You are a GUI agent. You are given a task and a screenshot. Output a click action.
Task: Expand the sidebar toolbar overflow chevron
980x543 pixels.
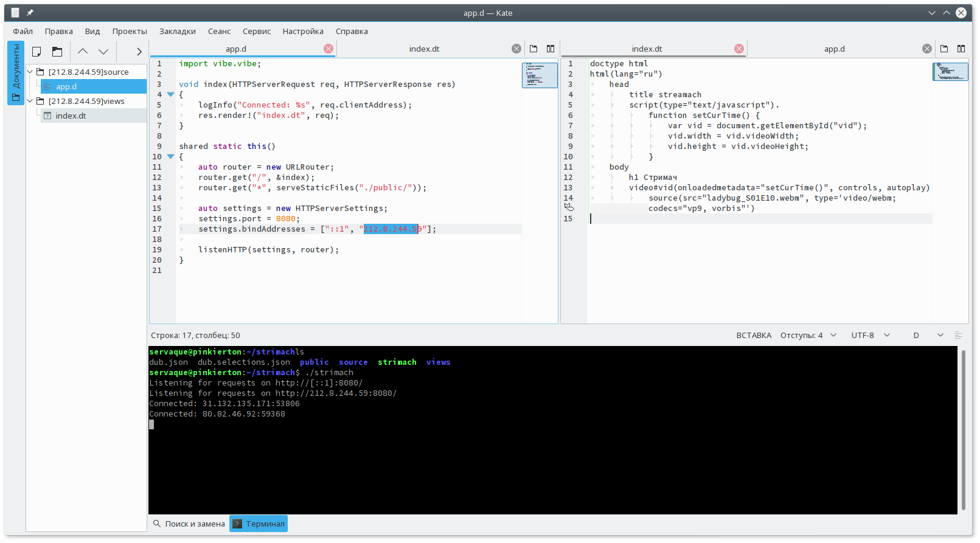pyautogui.click(x=139, y=52)
